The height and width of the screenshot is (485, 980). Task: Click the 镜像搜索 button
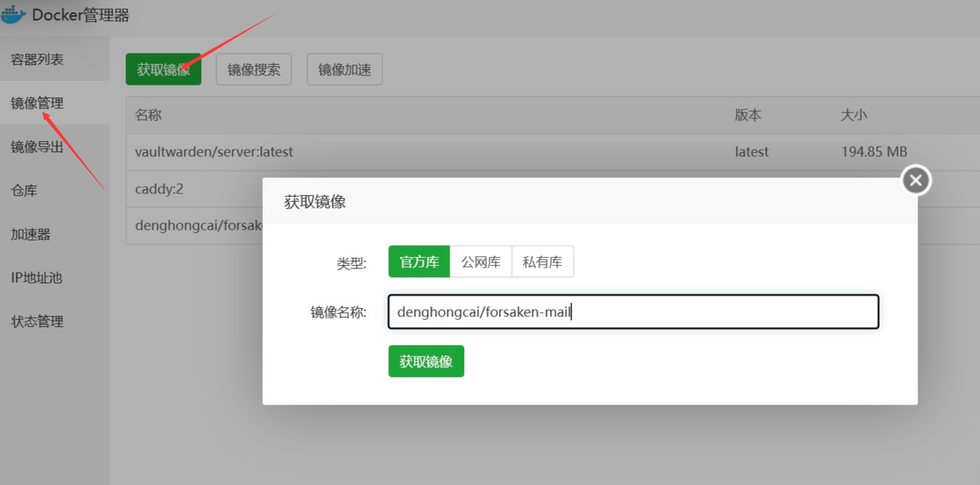coord(253,69)
